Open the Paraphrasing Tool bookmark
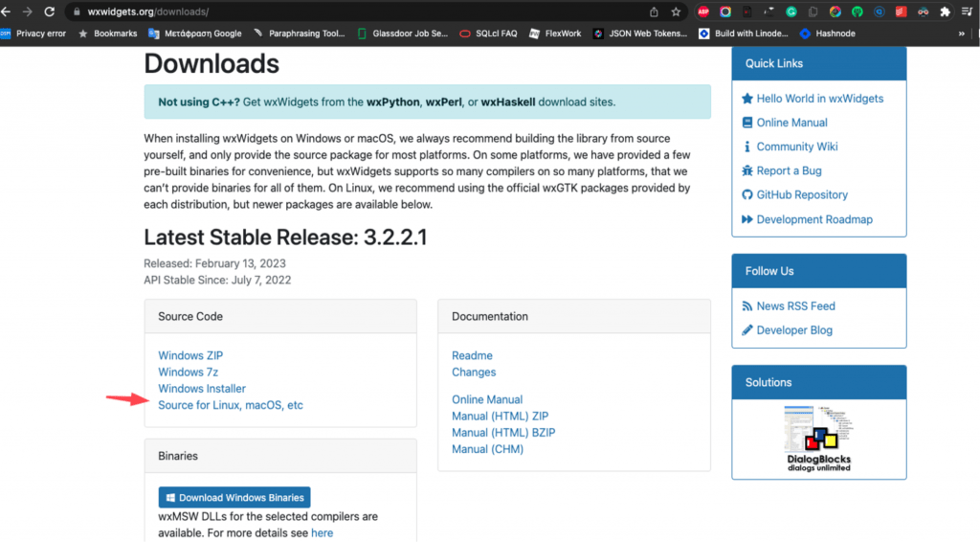980x542 pixels. click(300, 34)
